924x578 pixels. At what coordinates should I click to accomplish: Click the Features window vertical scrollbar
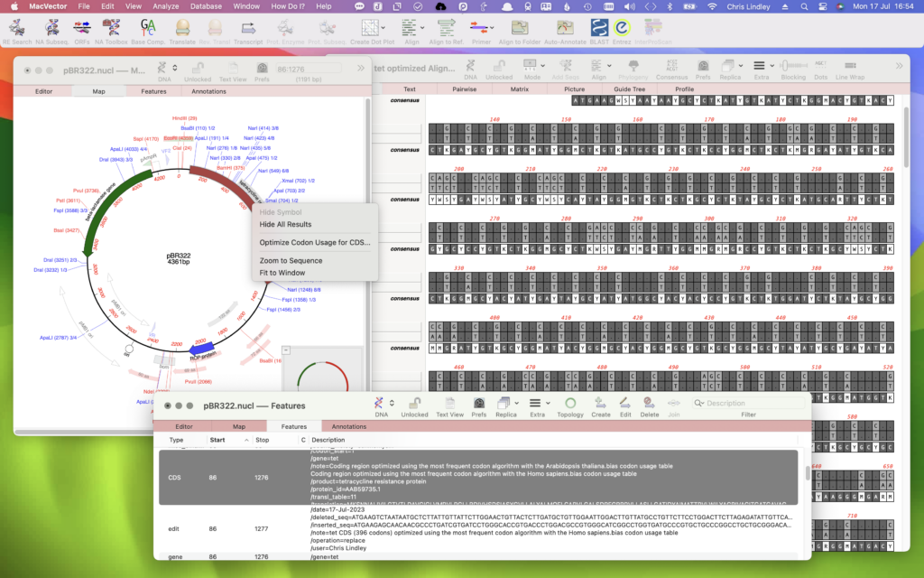(808, 472)
